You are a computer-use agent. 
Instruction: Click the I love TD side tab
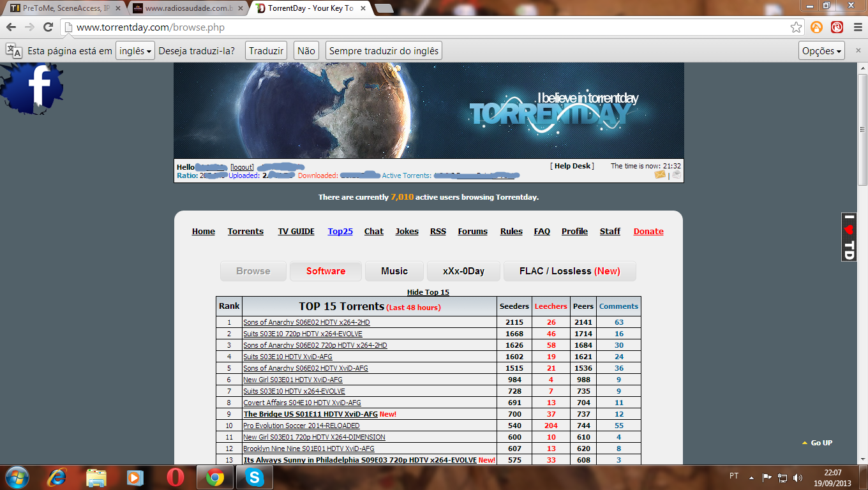[x=849, y=237]
